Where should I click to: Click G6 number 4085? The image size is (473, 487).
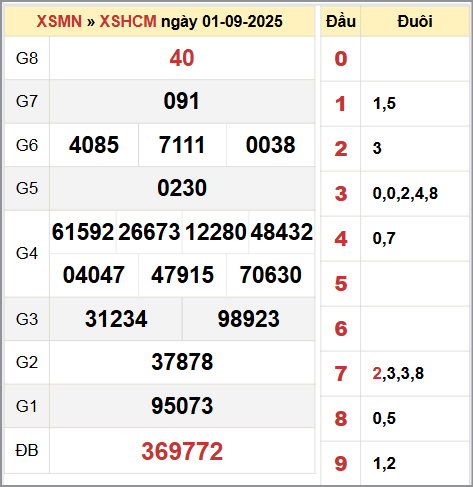click(94, 145)
